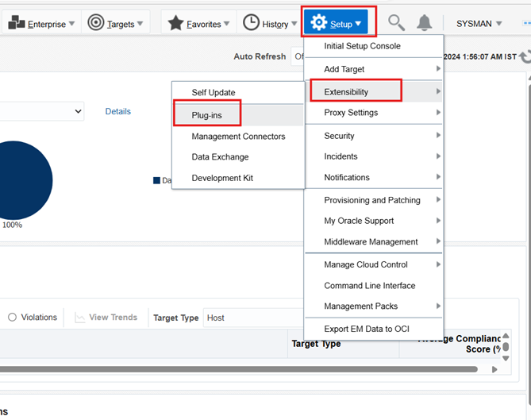Click the View Trends chart icon
The width and height of the screenshot is (531, 420).
[80, 318]
